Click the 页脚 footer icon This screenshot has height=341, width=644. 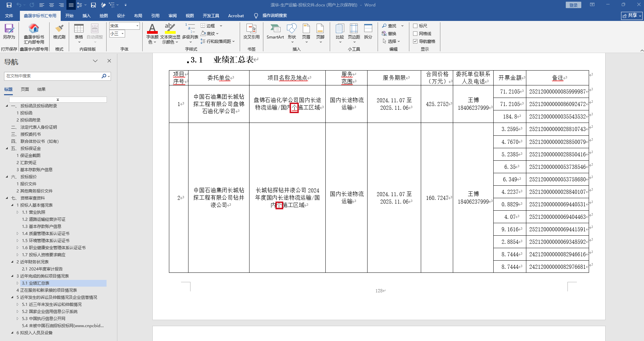pos(320,33)
